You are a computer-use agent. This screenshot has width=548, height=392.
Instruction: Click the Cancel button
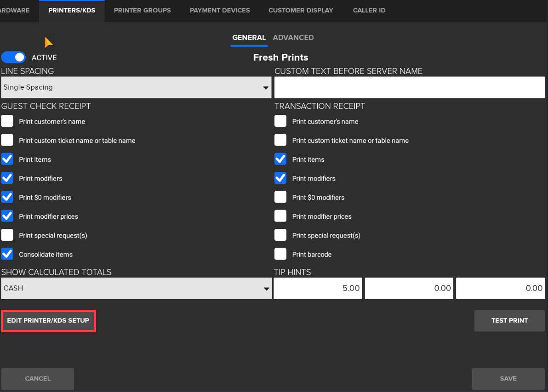click(38, 379)
